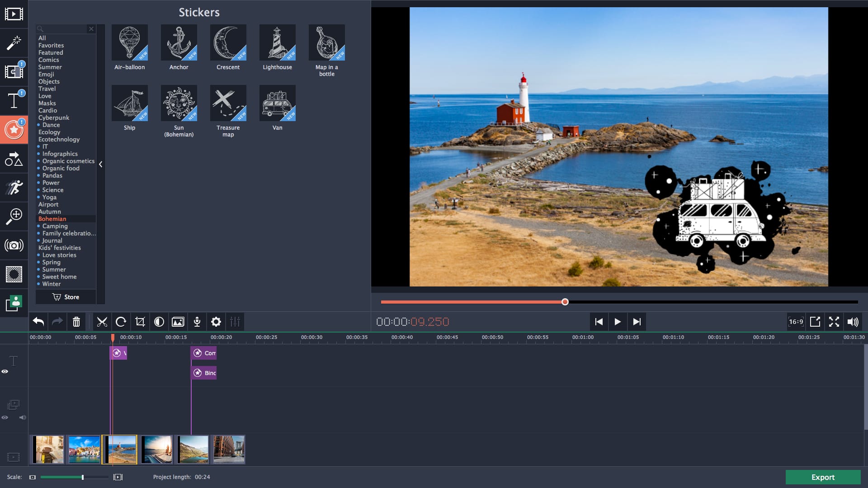
Task: Open the 16:9 aspect ratio selector
Action: 796,322
